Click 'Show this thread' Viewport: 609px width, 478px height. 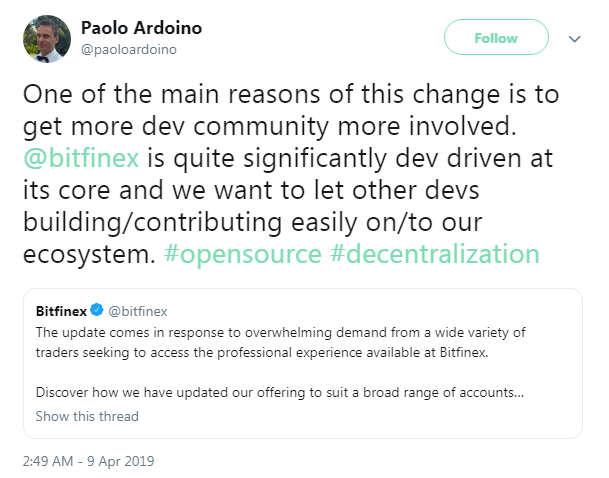(87, 416)
